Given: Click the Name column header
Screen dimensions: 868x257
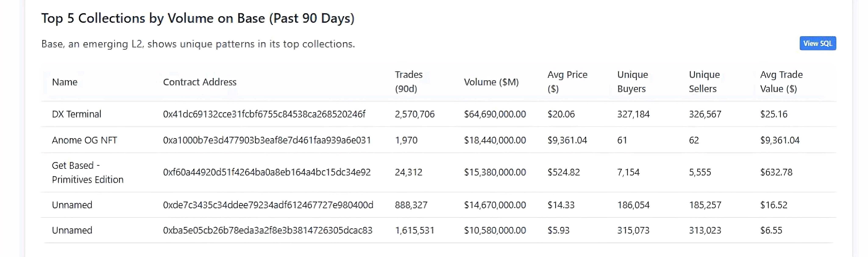Looking at the screenshot, I should (65, 82).
